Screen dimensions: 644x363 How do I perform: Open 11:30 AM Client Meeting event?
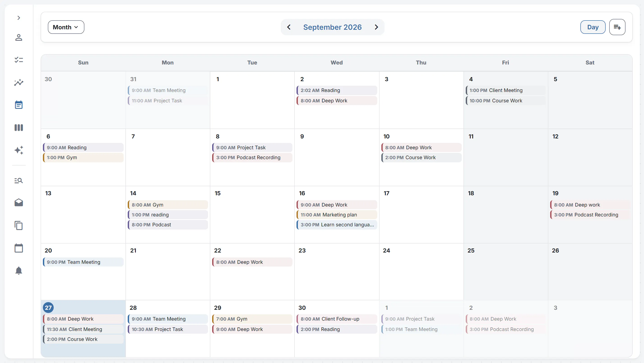tap(83, 329)
